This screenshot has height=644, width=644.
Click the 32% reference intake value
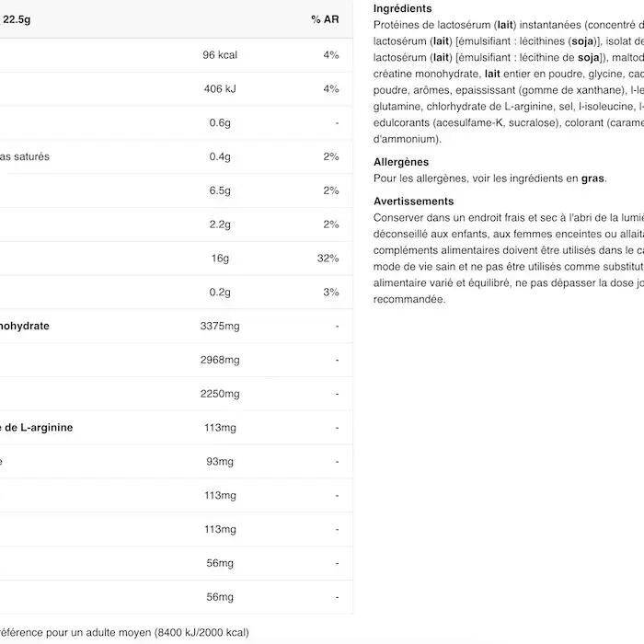328,259
